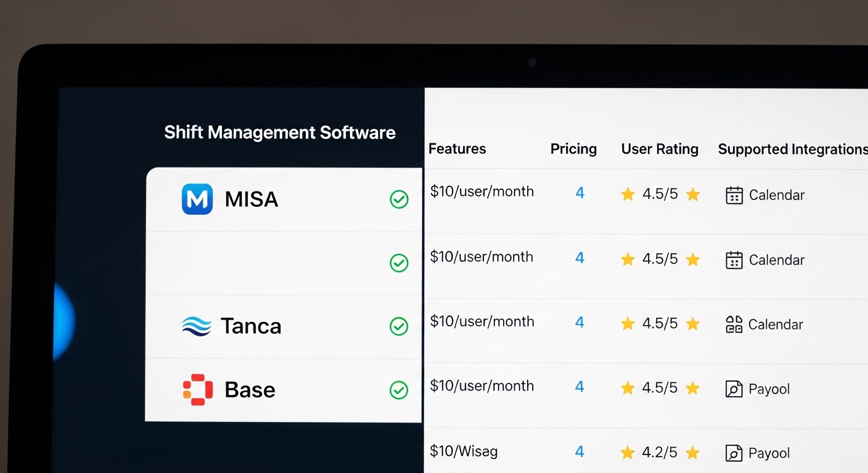
Task: Click the 4.2/5 rating value
Action: tap(660, 453)
